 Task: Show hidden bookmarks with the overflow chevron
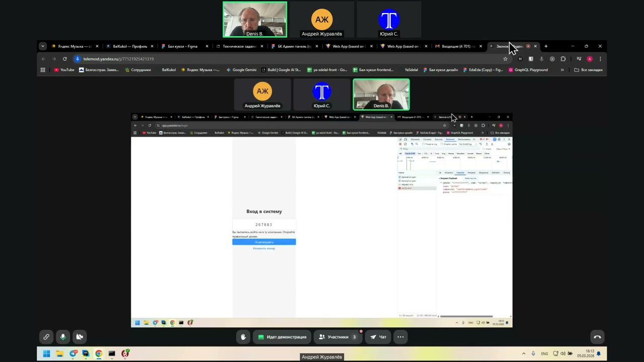[x=562, y=70]
